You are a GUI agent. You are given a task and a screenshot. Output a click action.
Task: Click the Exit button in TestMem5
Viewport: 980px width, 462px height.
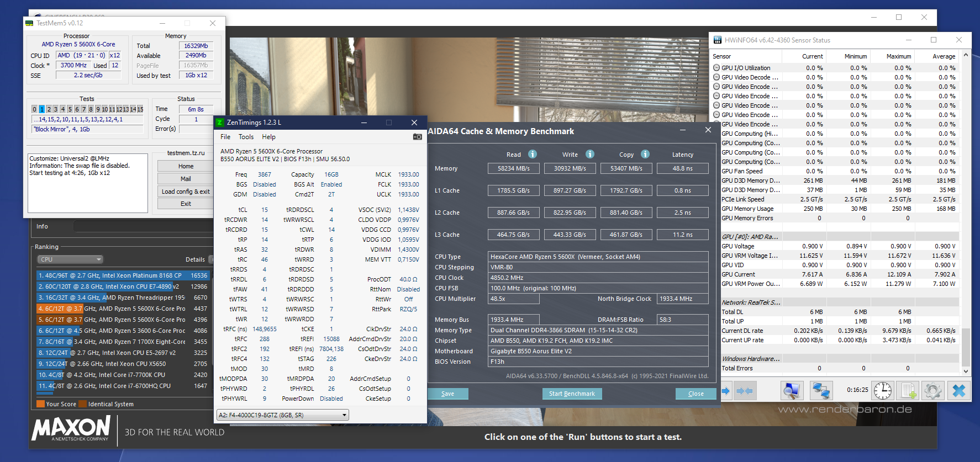(186, 204)
